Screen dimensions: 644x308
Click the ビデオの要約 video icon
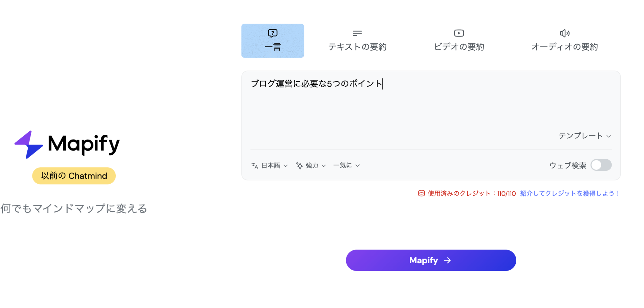point(459,33)
